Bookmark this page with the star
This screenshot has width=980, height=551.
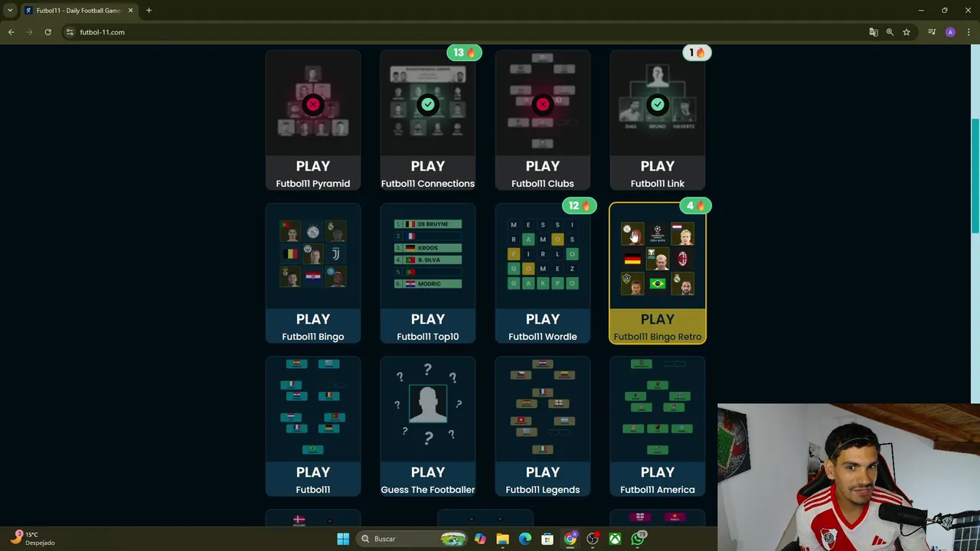(906, 32)
